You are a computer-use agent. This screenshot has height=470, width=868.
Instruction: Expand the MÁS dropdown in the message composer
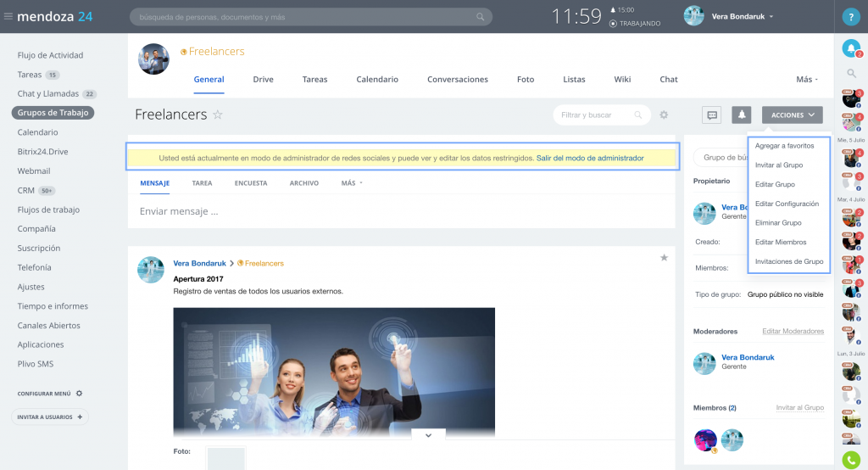(352, 183)
